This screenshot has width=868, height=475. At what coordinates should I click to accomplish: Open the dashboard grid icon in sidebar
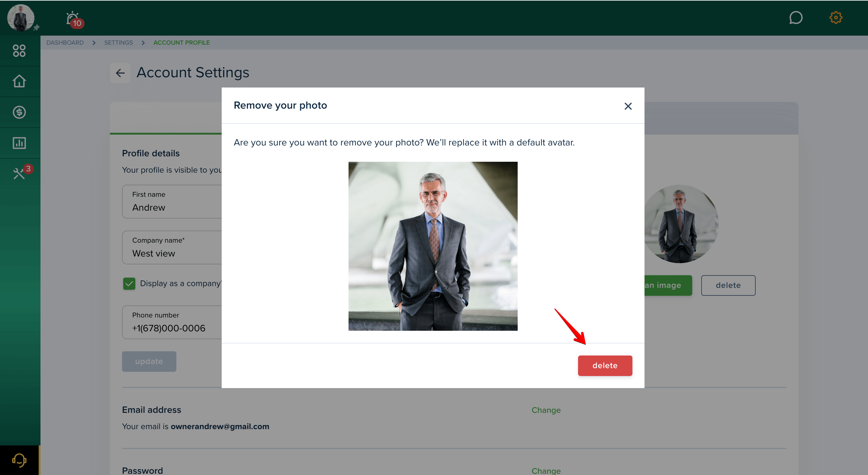19,51
